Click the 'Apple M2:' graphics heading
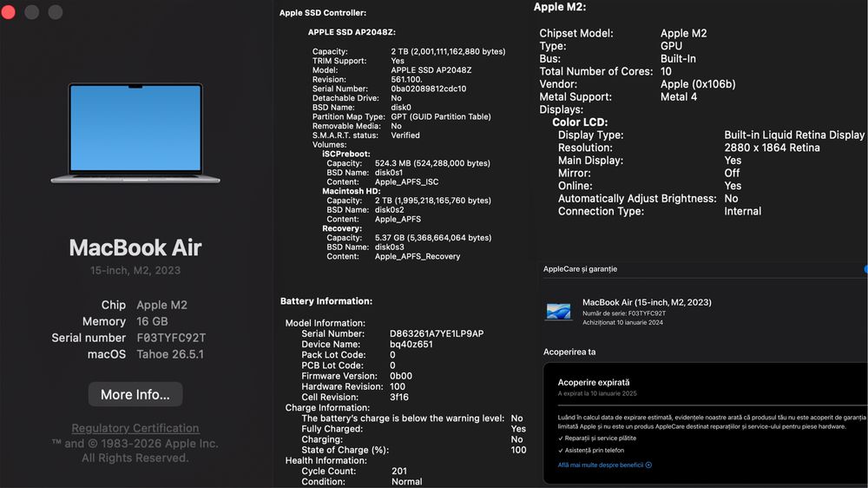The width and height of the screenshot is (868, 488). (x=560, y=7)
